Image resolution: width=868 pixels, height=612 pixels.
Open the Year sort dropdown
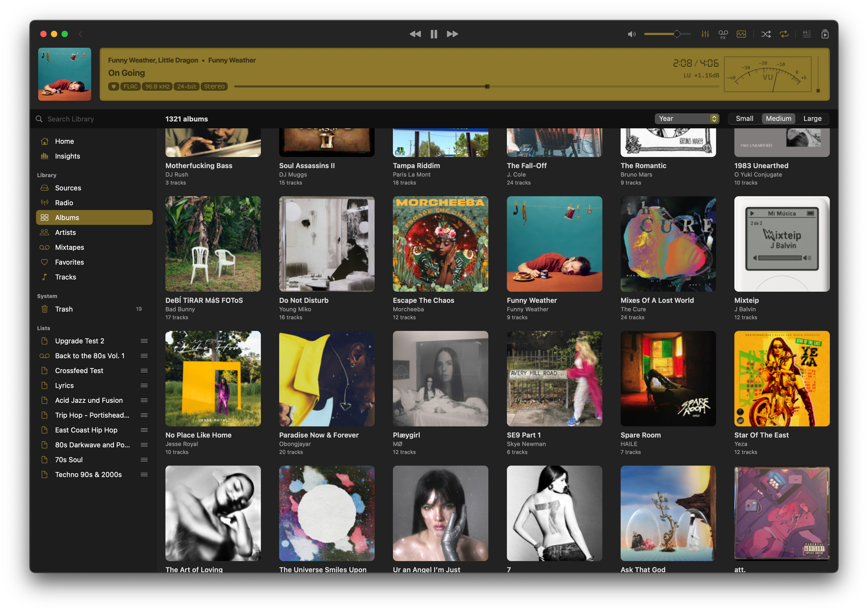click(x=687, y=119)
